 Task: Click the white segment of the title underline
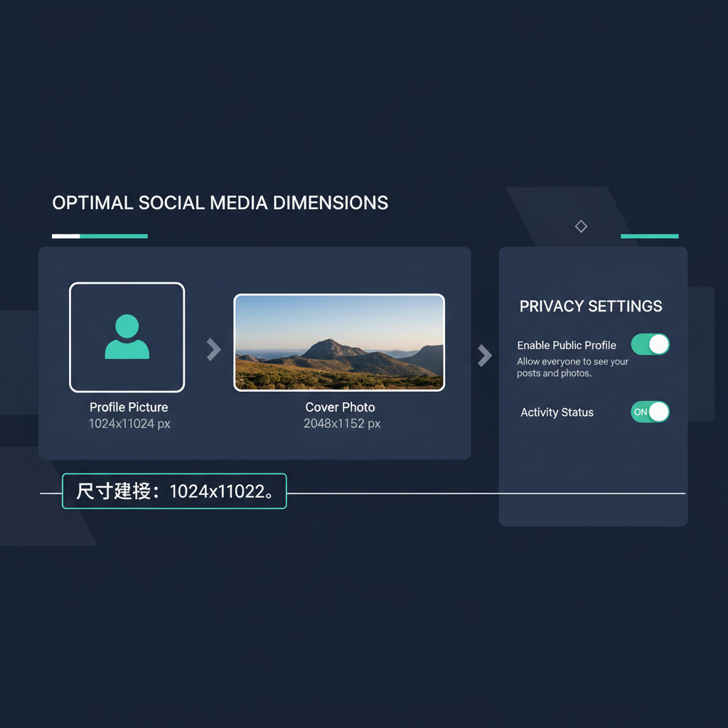point(65,236)
